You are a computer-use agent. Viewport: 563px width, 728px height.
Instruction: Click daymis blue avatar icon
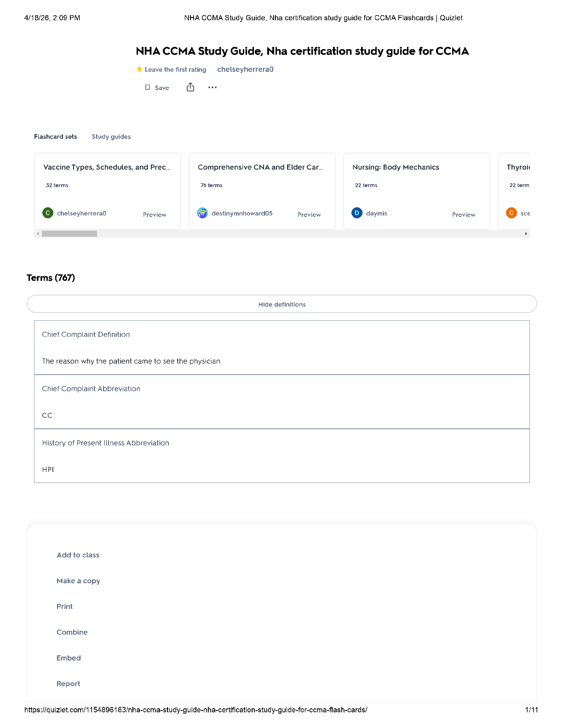tap(357, 213)
